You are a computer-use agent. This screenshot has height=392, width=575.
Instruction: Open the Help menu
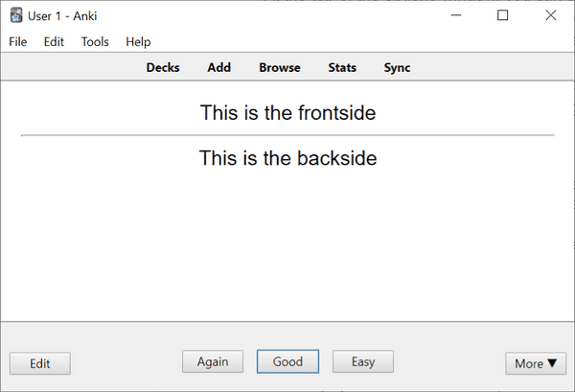tap(138, 42)
